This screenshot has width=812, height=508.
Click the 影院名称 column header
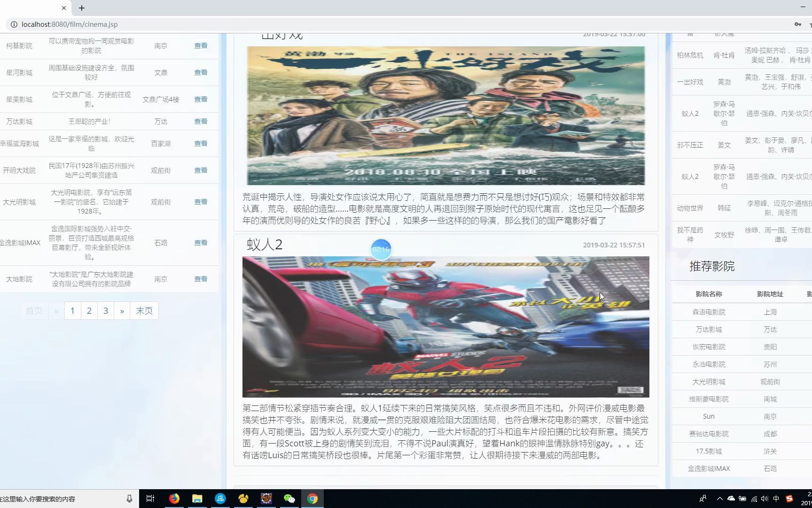[709, 294]
